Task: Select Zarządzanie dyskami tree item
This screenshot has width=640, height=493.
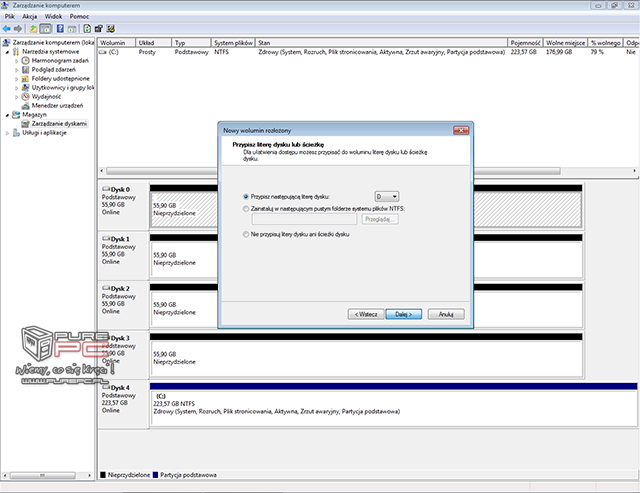Action: tap(59, 123)
